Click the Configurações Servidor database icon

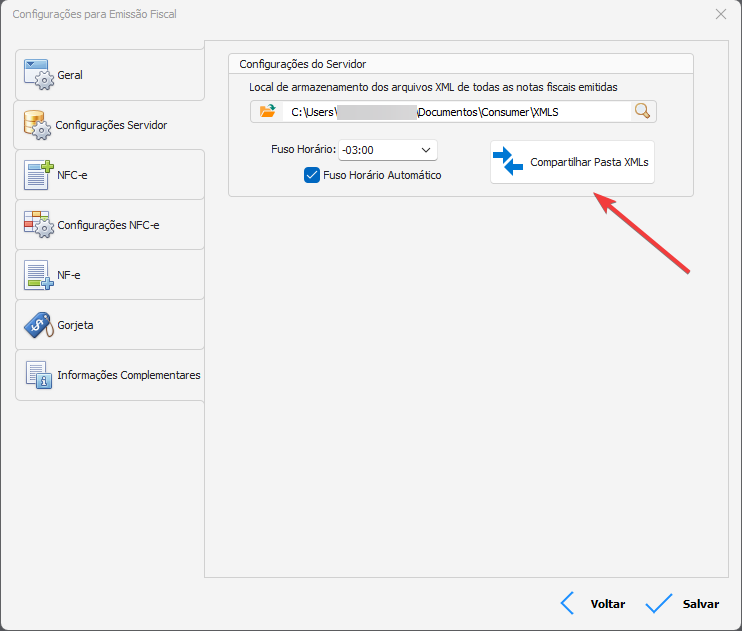[x=38, y=125]
